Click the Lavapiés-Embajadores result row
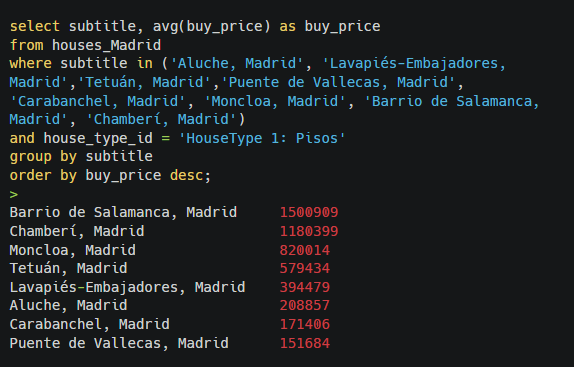Viewport: 574px width, 367px height. tap(170, 288)
